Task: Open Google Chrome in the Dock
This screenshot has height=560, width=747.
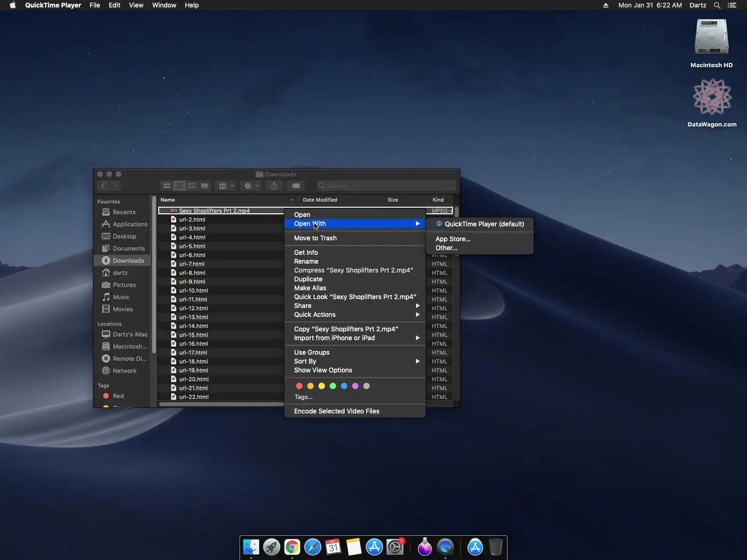Action: click(x=292, y=547)
